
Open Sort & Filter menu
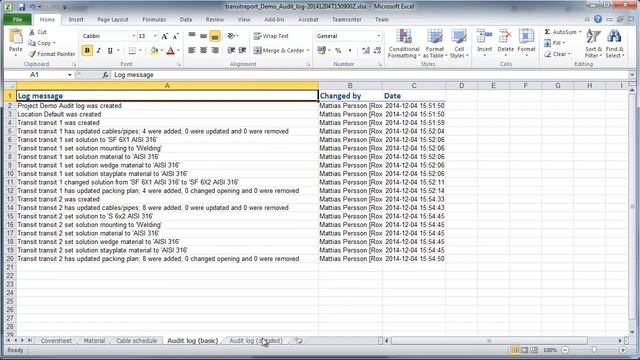click(x=593, y=44)
